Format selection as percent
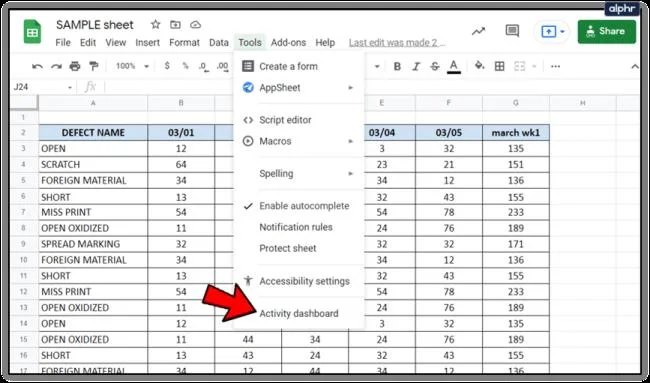 [x=185, y=66]
